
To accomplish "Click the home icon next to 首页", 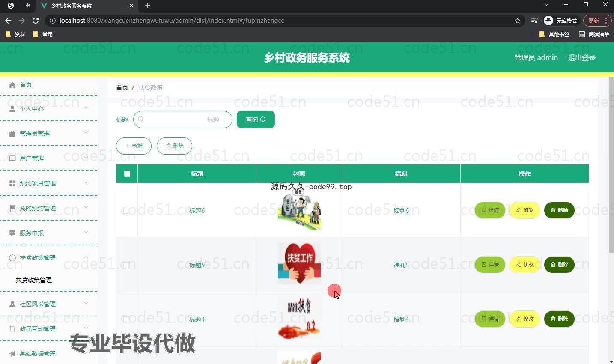I will click(x=12, y=85).
